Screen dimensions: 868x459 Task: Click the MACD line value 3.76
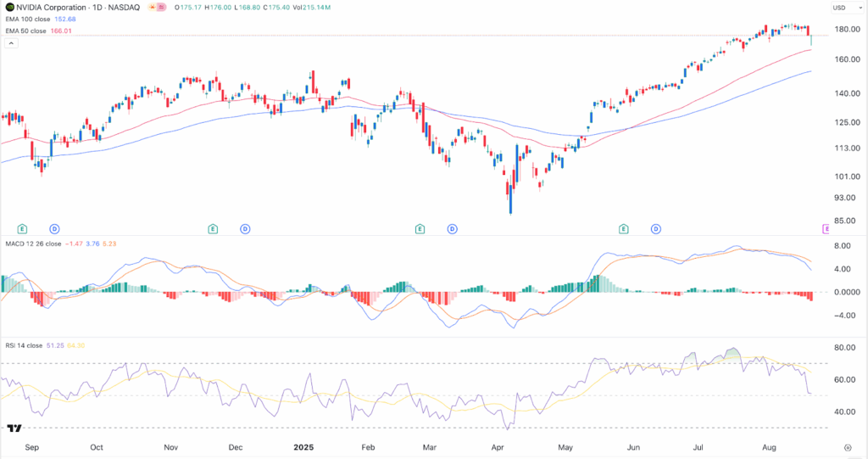(93, 243)
